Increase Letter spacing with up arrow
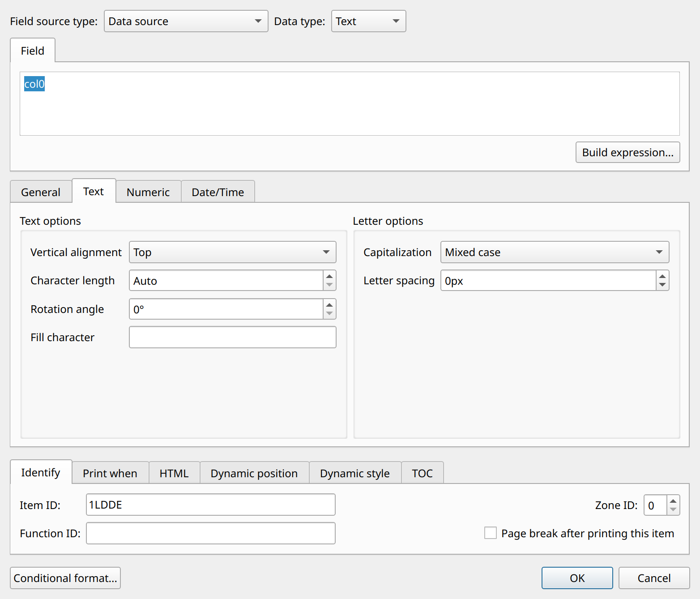This screenshot has height=599, width=700. 662,276
